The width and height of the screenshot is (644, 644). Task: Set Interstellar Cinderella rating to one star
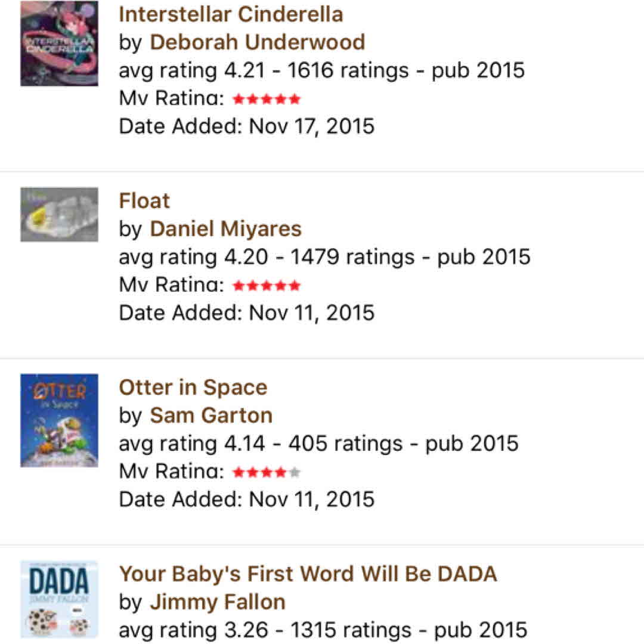coord(239,99)
